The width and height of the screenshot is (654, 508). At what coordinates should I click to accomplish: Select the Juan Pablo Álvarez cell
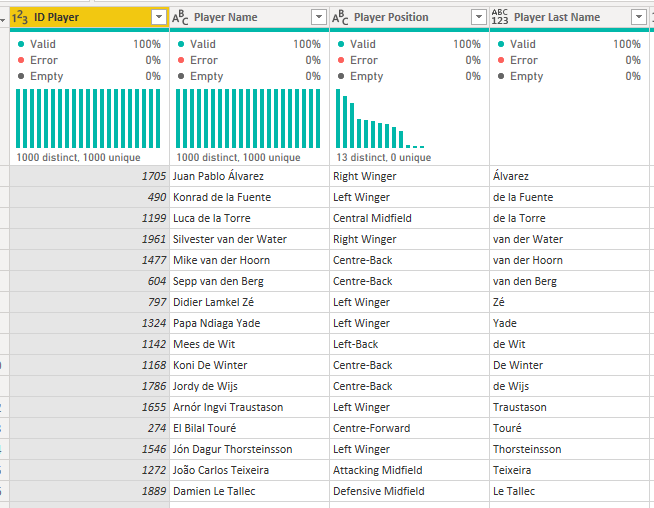pyautogui.click(x=249, y=176)
